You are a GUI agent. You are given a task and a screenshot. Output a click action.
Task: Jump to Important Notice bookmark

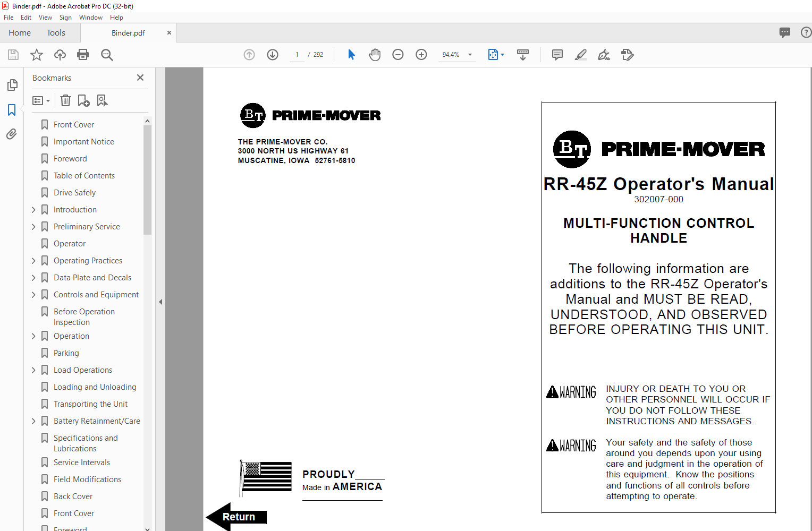point(84,142)
